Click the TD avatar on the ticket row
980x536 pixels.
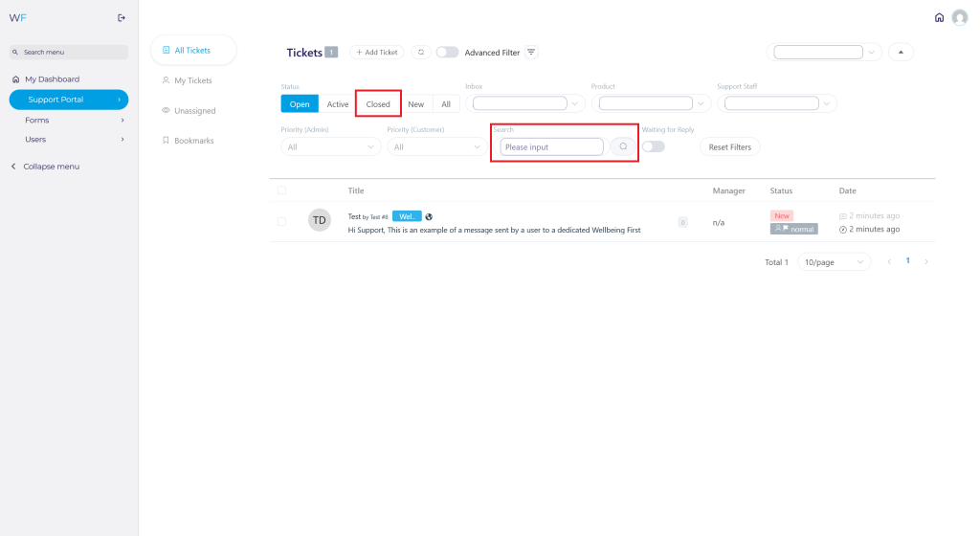(x=319, y=220)
